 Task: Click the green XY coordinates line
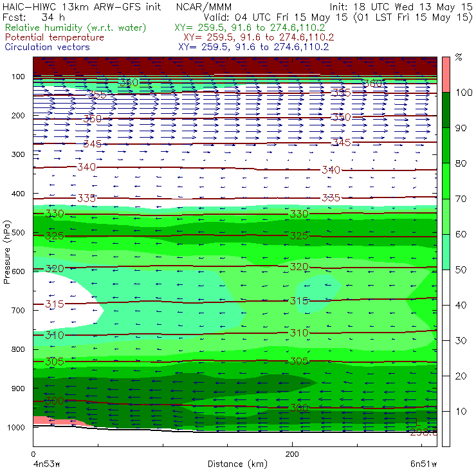[x=250, y=28]
